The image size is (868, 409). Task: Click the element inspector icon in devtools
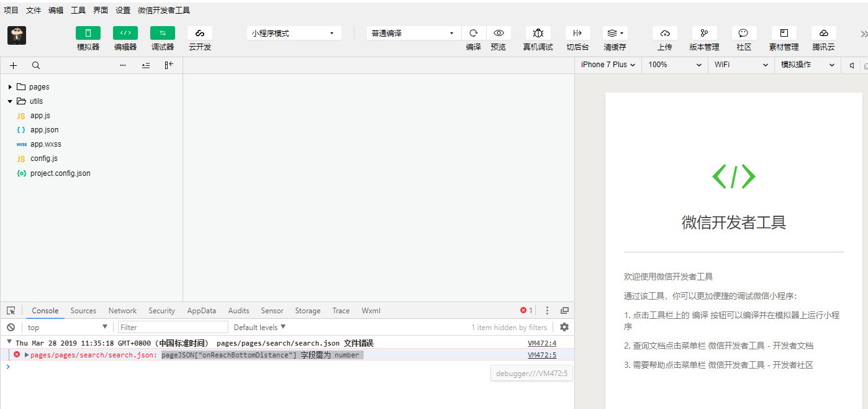point(11,311)
